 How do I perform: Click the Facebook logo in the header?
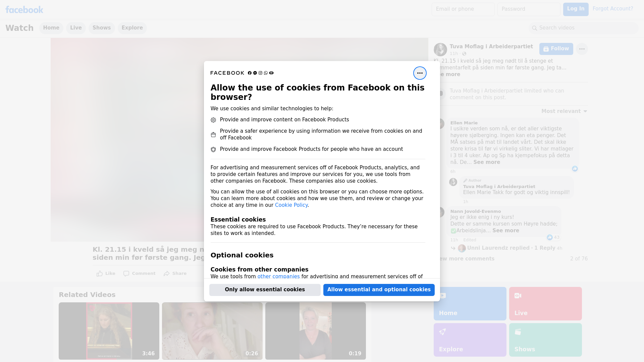(24, 10)
